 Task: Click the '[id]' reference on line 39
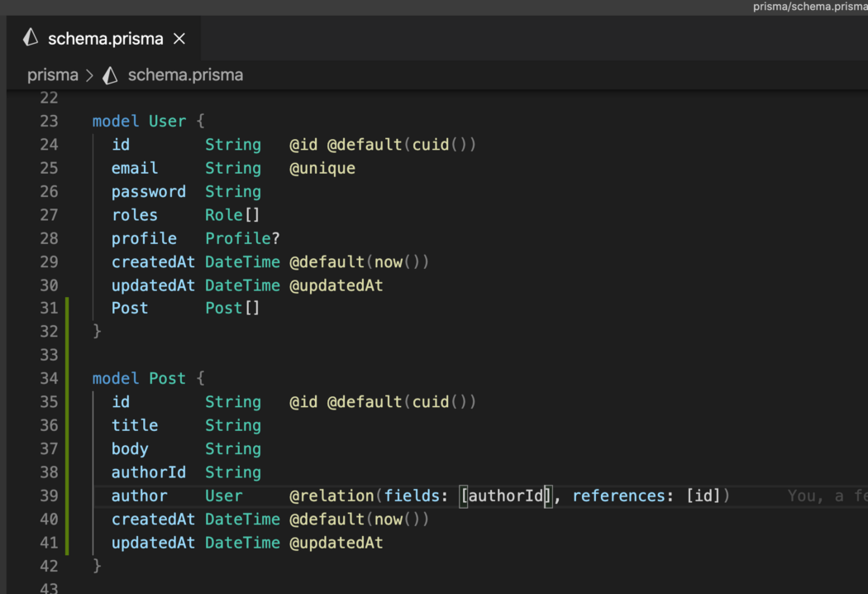pos(703,496)
